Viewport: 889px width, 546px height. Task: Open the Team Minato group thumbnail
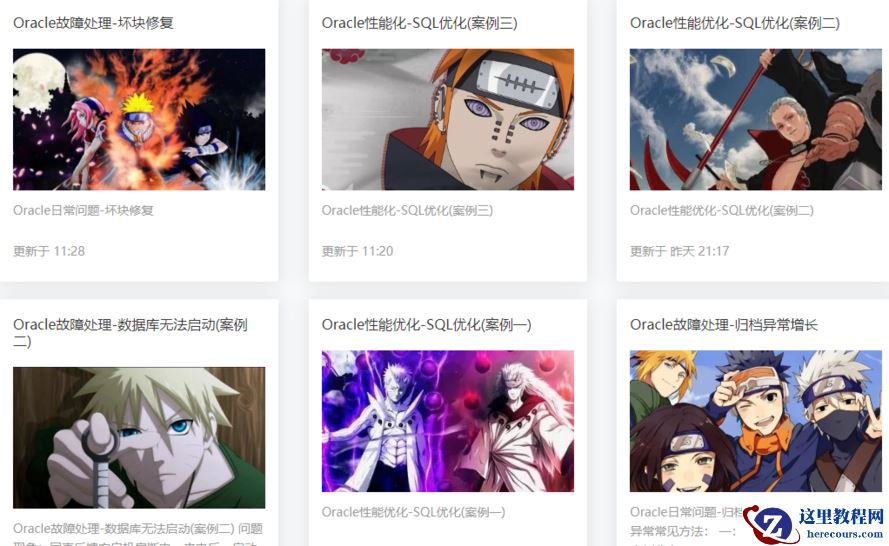pos(756,421)
